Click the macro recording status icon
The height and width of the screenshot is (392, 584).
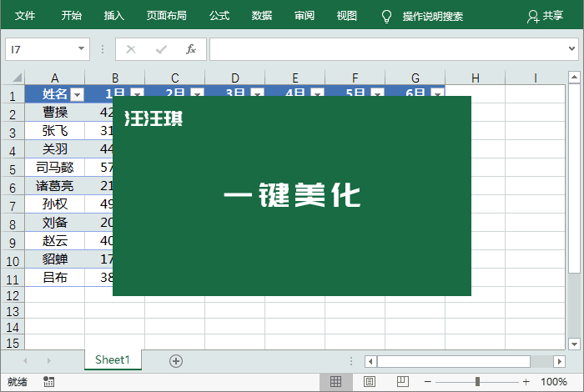pos(48,382)
